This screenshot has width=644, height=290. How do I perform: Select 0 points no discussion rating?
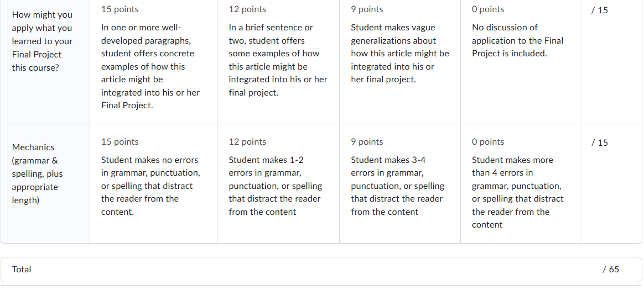(x=520, y=61)
